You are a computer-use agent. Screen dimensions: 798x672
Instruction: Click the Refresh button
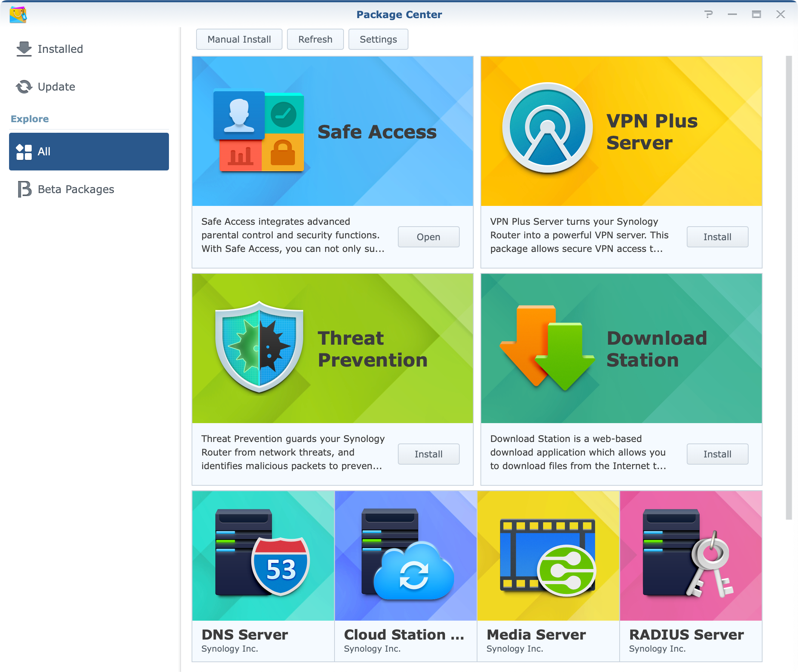coord(315,39)
